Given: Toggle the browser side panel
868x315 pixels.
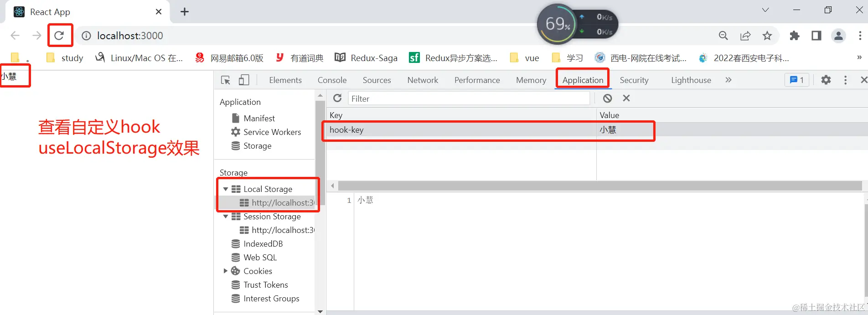Looking at the screenshot, I should point(816,36).
